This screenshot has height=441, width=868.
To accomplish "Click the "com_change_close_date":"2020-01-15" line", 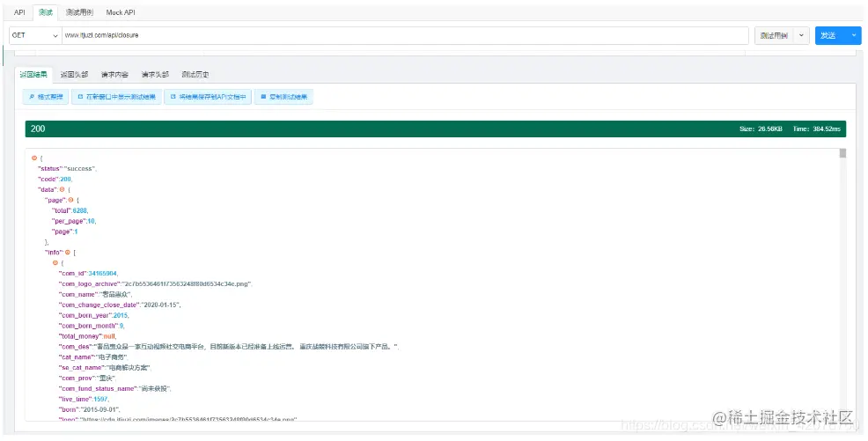I will [x=120, y=305].
